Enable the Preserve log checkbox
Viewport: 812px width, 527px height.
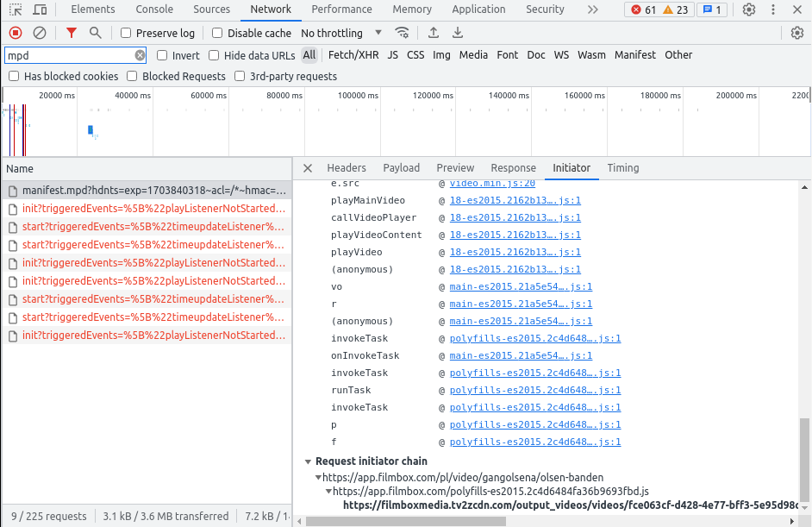[x=126, y=33]
